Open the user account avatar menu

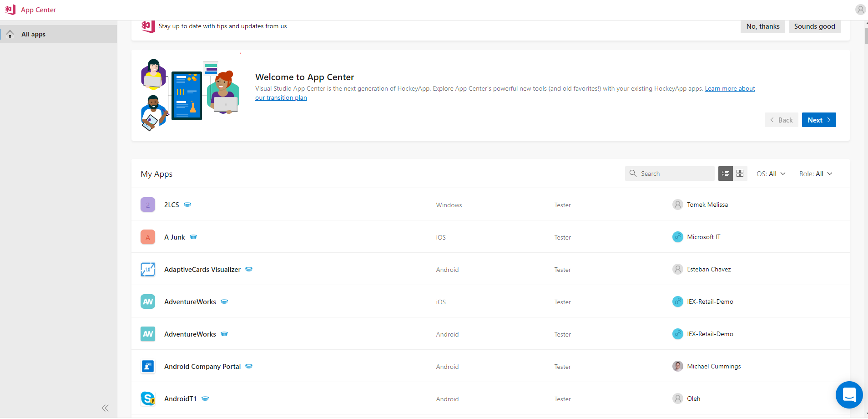pos(860,10)
